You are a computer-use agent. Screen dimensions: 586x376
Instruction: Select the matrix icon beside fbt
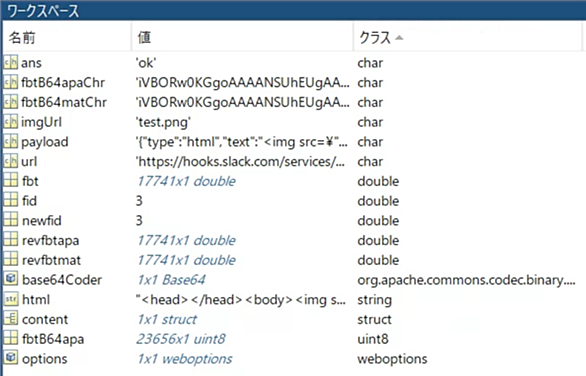[11, 181]
